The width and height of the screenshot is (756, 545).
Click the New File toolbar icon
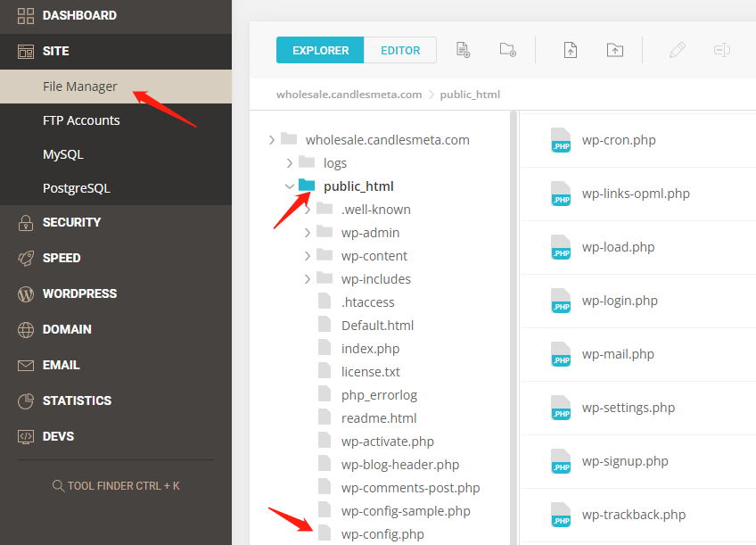(x=463, y=50)
